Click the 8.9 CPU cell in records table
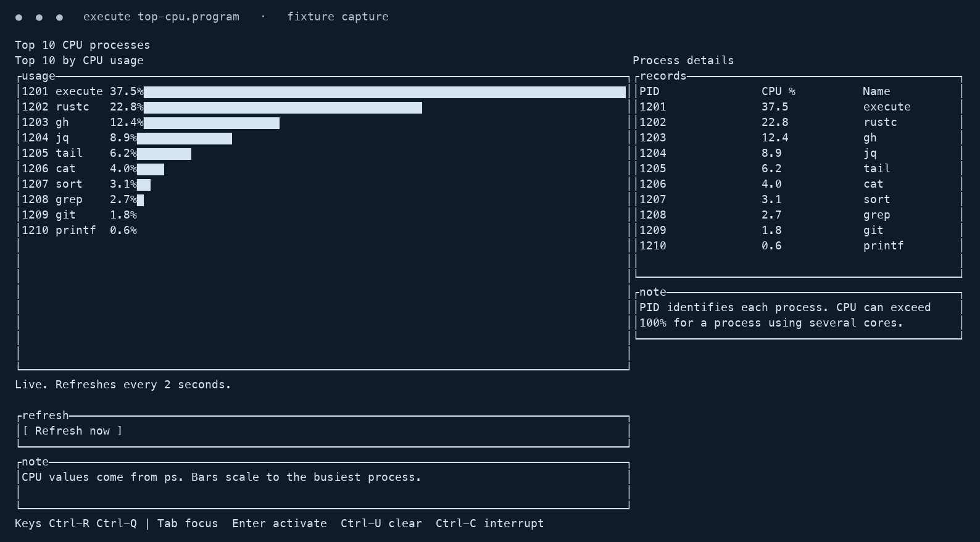This screenshot has width=980, height=542. pos(771,153)
